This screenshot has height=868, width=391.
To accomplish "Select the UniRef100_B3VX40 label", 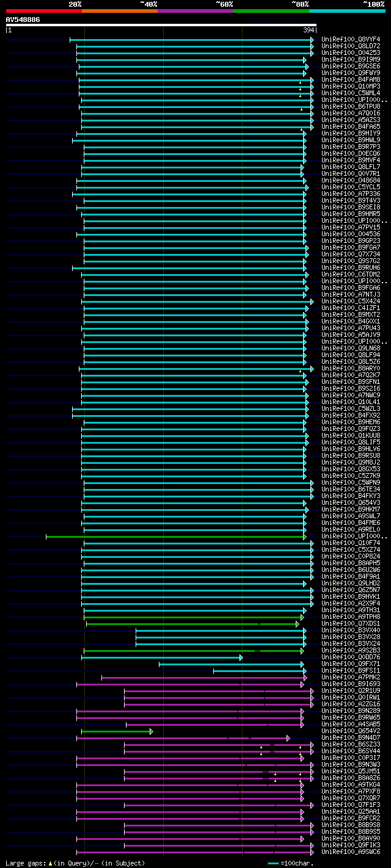I will [351, 630].
